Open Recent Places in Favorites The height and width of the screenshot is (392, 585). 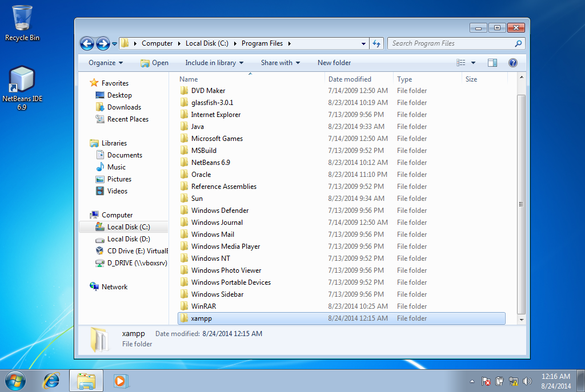[x=122, y=119]
